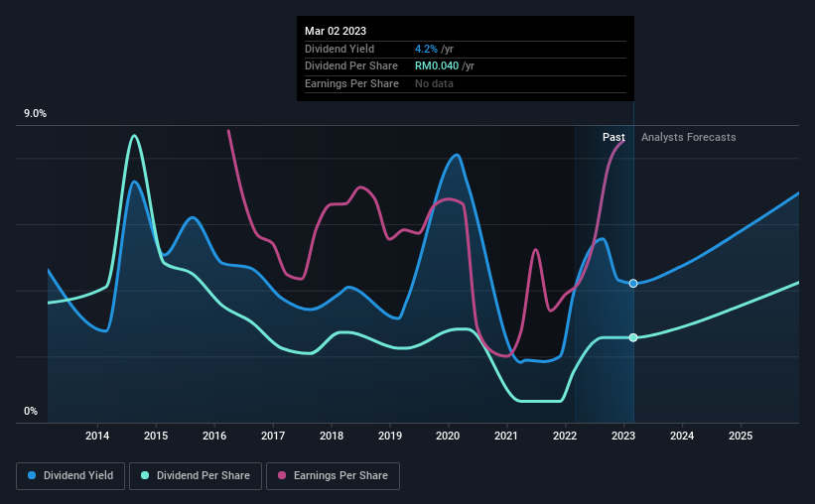Select the 2016 x-axis label
This screenshot has width=815, height=504.
pos(214,436)
